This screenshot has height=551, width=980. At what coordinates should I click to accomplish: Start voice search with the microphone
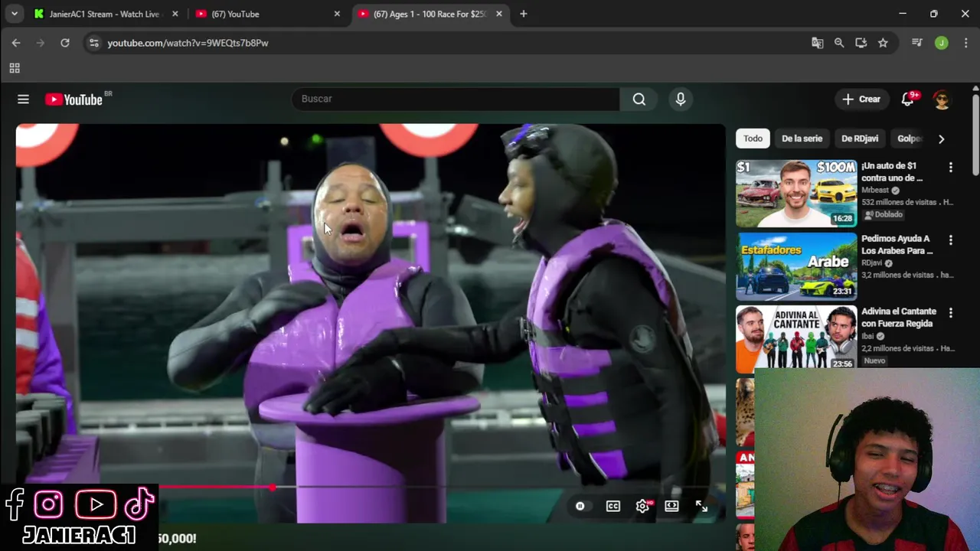680,99
